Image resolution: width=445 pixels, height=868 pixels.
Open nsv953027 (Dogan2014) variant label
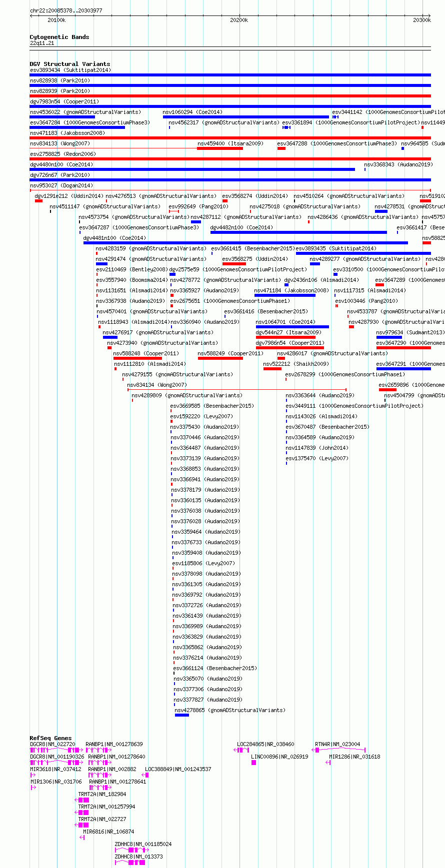[x=61, y=185]
